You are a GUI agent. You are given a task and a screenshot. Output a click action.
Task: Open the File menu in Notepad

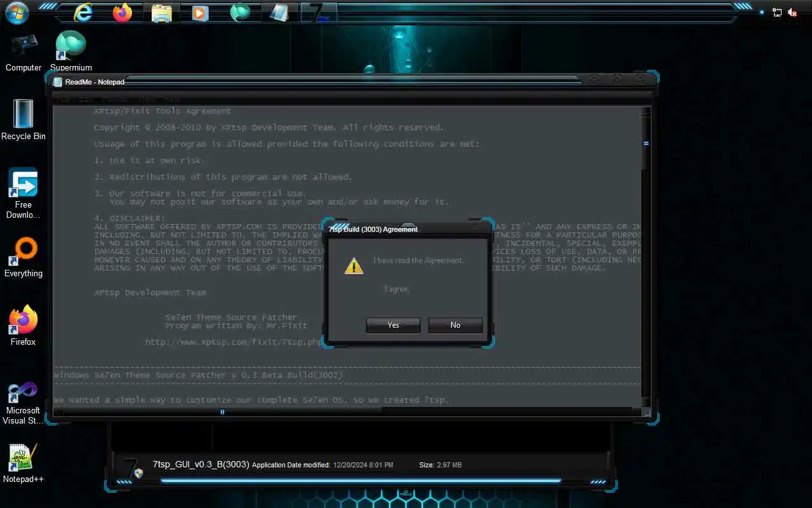point(63,100)
